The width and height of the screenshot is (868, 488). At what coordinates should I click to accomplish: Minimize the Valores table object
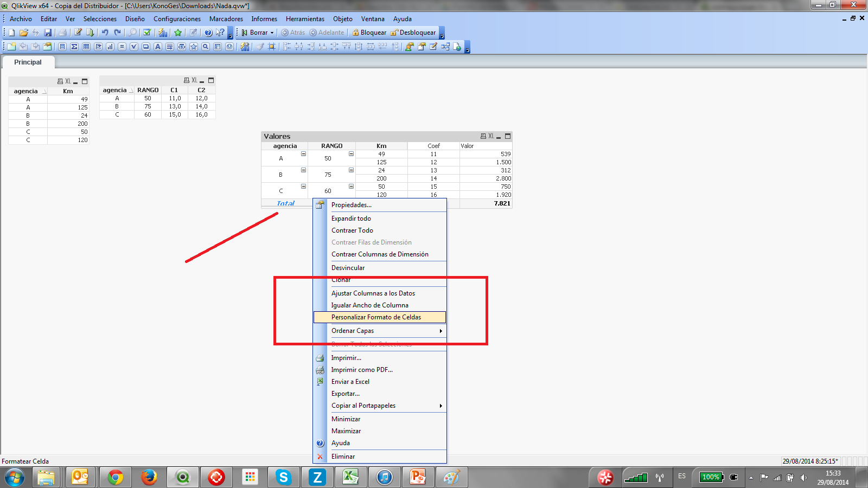499,137
